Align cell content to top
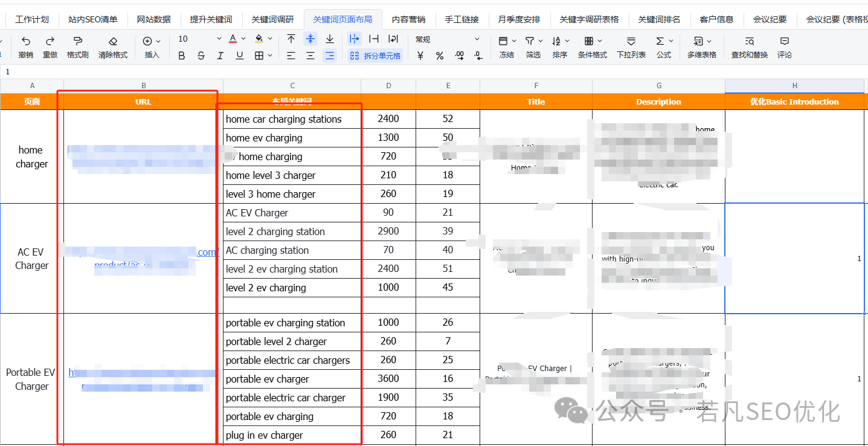This screenshot has width=868, height=446. coord(291,39)
